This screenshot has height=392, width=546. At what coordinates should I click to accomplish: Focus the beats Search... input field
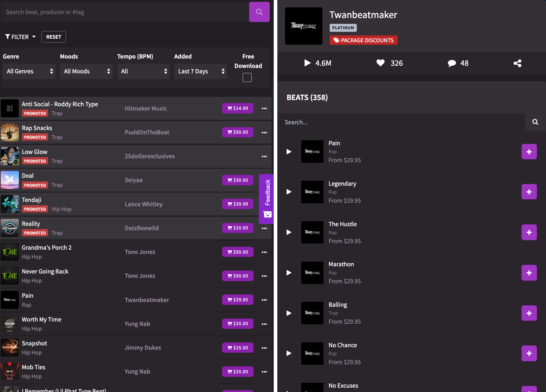[402, 122]
